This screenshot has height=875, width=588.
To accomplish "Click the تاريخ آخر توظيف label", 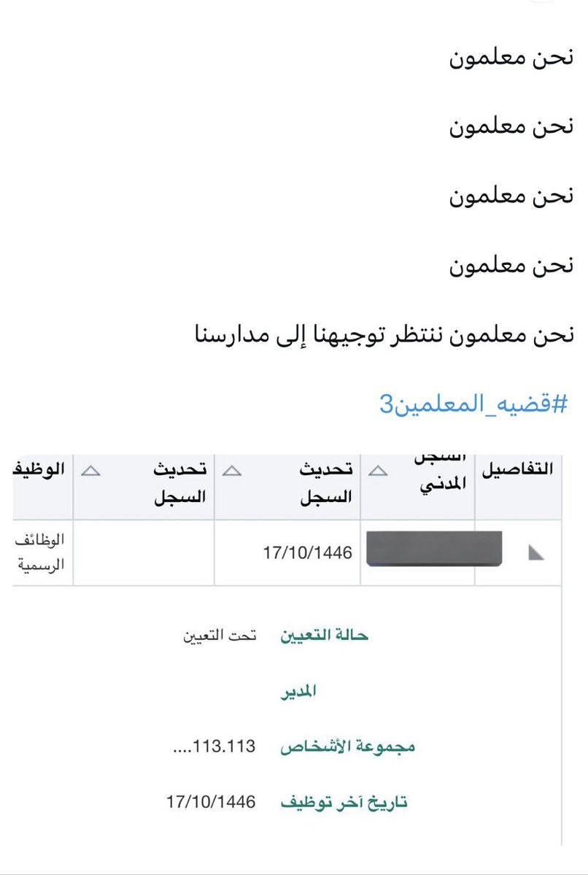I will [344, 803].
